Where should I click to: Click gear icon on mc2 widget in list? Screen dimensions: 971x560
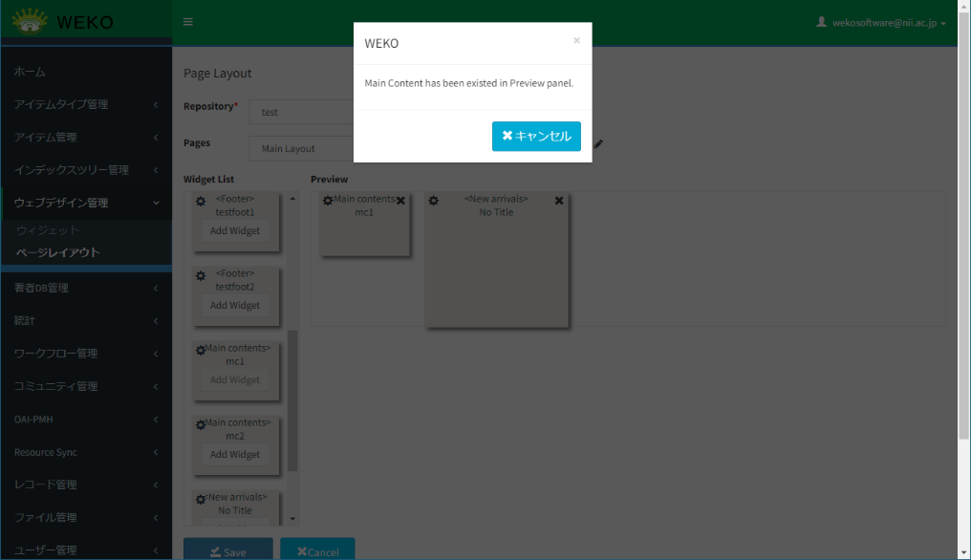pyautogui.click(x=201, y=425)
